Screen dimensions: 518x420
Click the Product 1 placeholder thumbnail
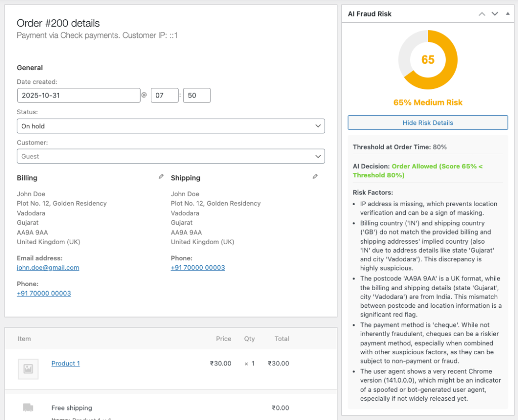(28, 369)
